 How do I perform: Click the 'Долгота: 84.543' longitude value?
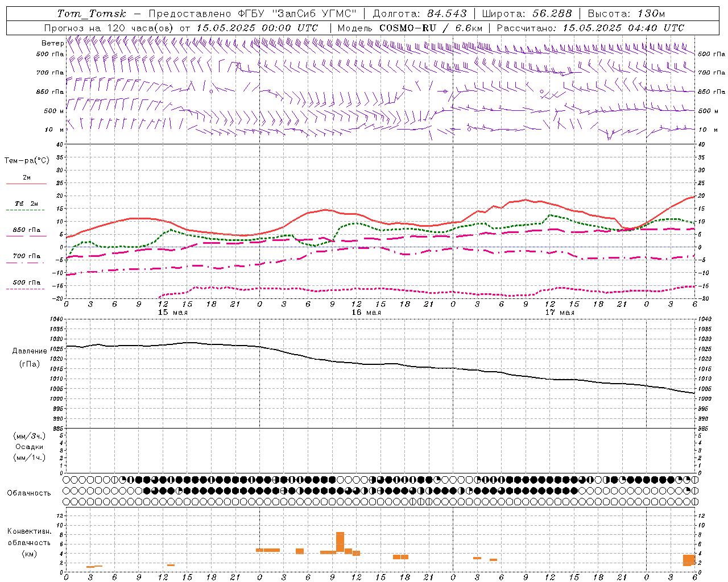(x=420, y=14)
